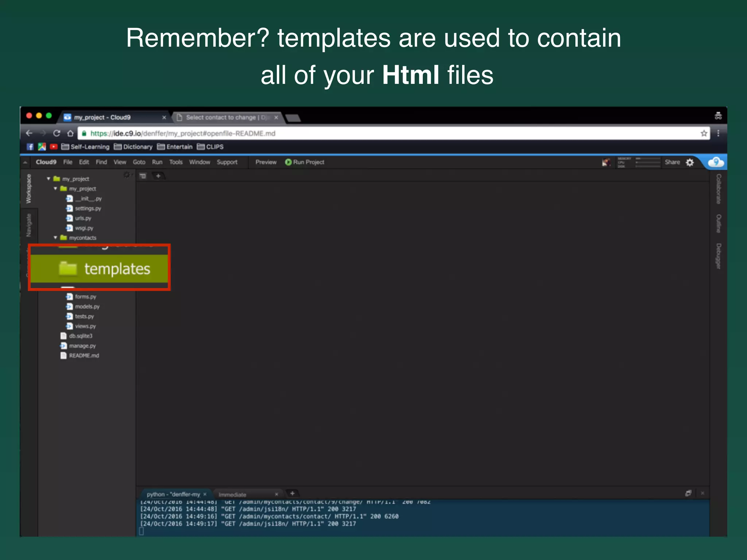
Task: Open the YouTube bookmark icon
Action: tap(54, 147)
